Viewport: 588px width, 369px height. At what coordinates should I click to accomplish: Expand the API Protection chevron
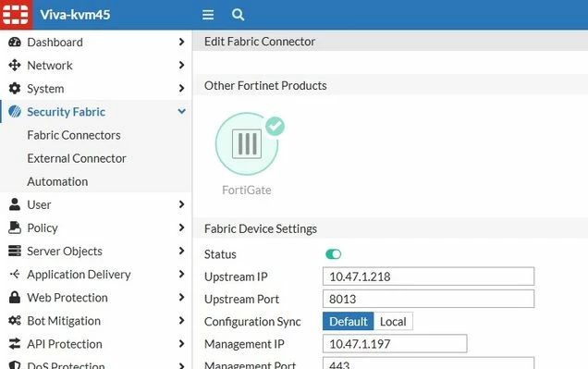pyautogui.click(x=181, y=344)
